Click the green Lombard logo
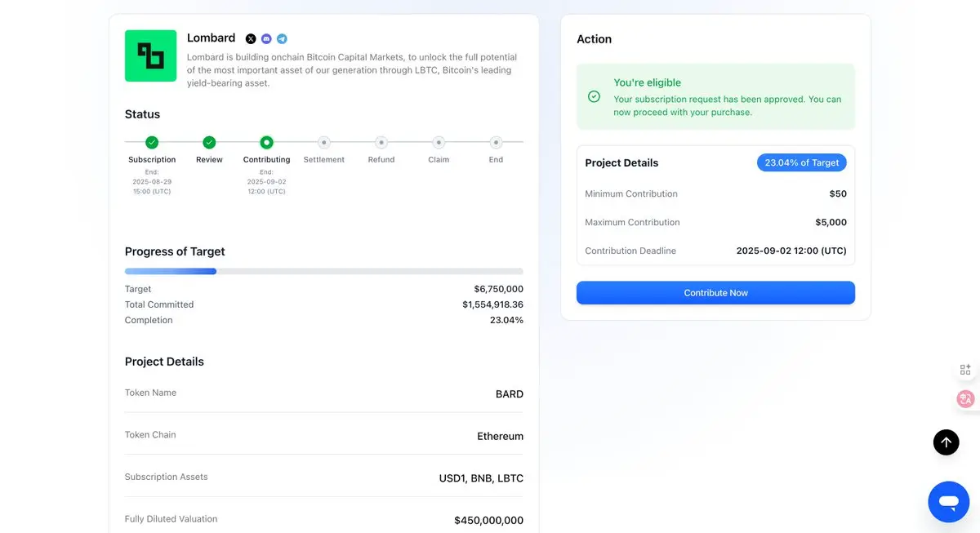980x533 pixels. tap(150, 56)
